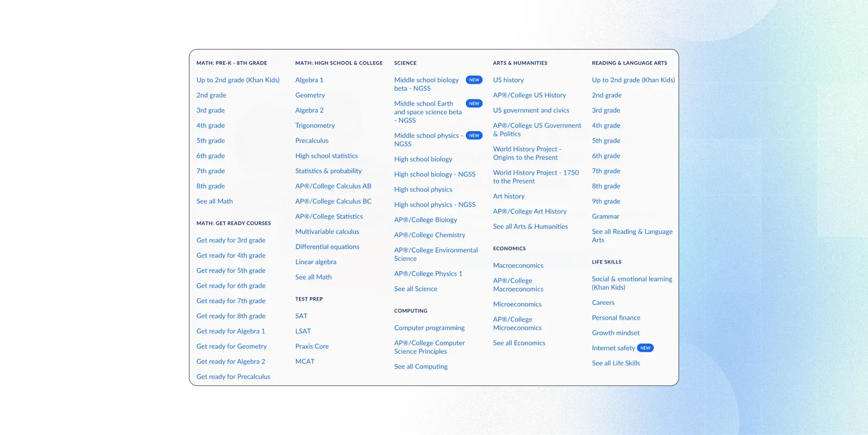868x435 pixels.
Task: Select Multivariable calculus
Action: tap(327, 232)
